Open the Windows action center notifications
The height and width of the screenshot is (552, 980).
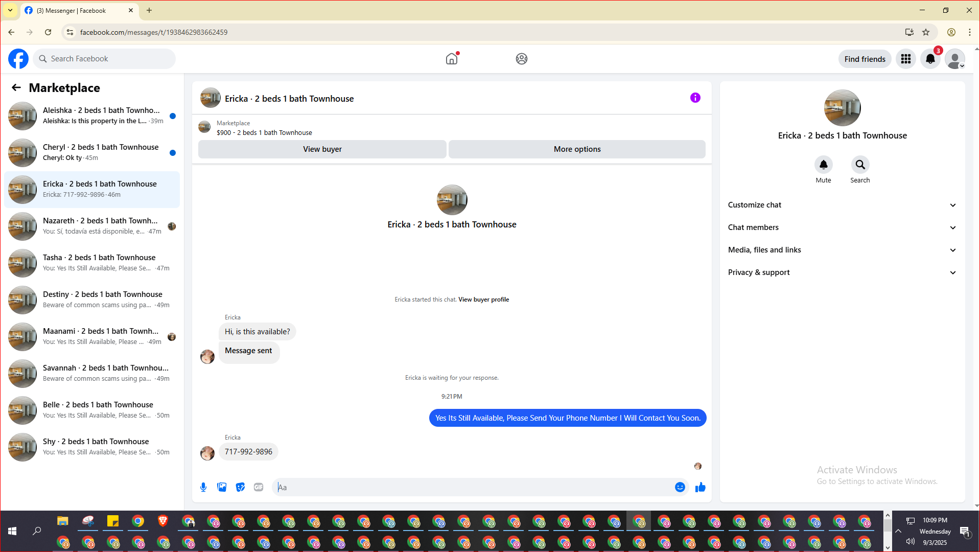(965, 532)
